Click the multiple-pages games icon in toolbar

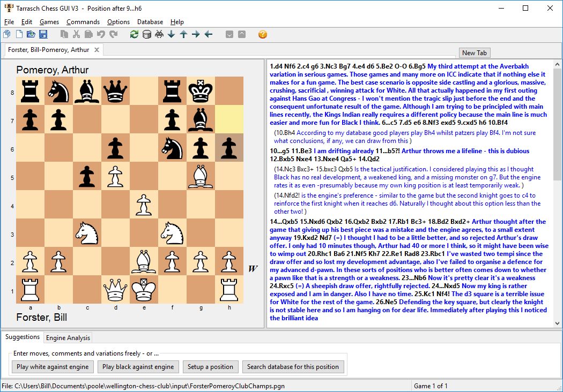click(7, 34)
